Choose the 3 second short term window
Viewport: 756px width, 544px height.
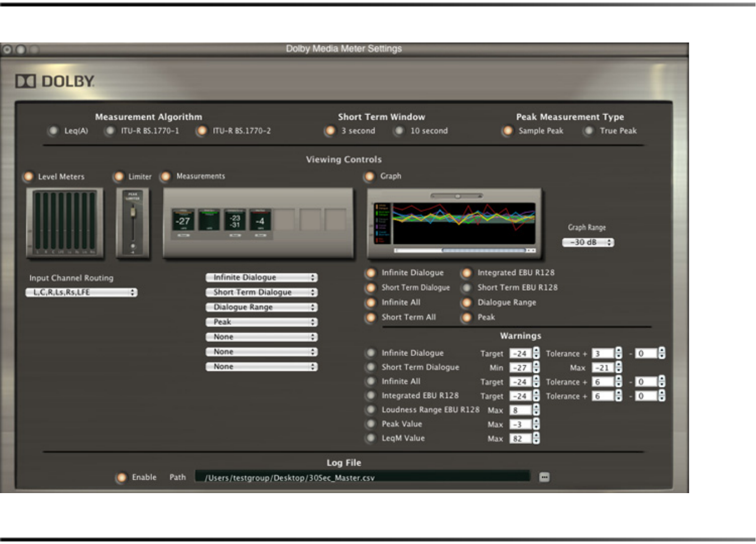[330, 131]
